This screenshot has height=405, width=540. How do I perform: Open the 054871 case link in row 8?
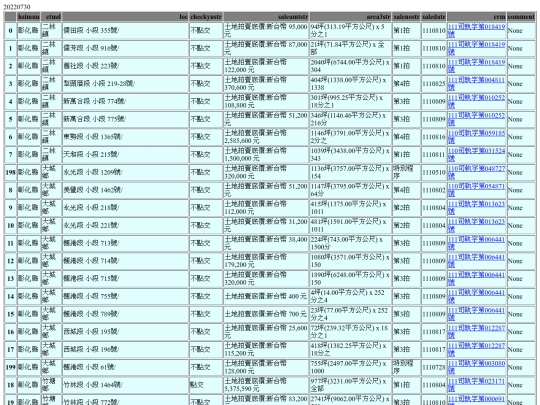click(476, 190)
